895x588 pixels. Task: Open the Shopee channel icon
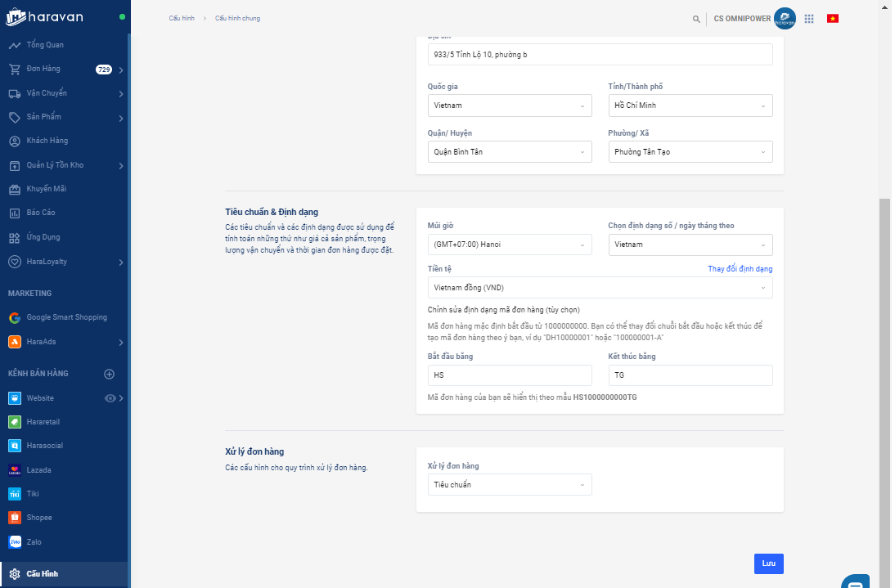click(14, 518)
